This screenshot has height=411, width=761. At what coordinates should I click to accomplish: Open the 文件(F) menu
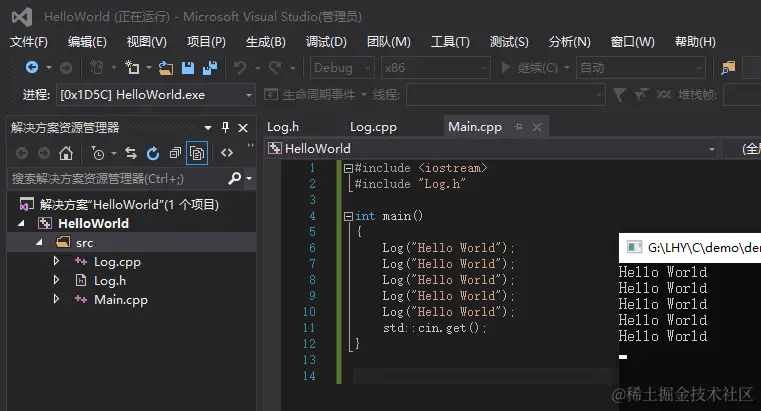pos(29,42)
